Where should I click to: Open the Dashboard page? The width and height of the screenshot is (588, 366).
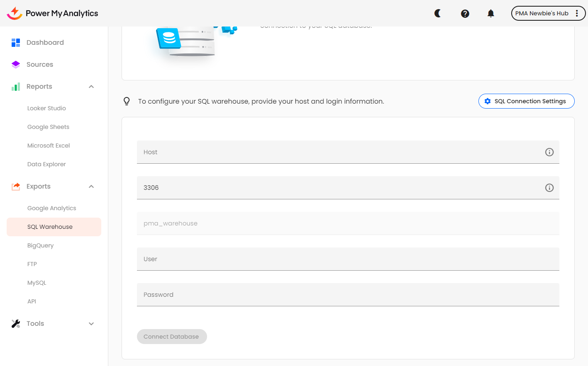pos(45,42)
